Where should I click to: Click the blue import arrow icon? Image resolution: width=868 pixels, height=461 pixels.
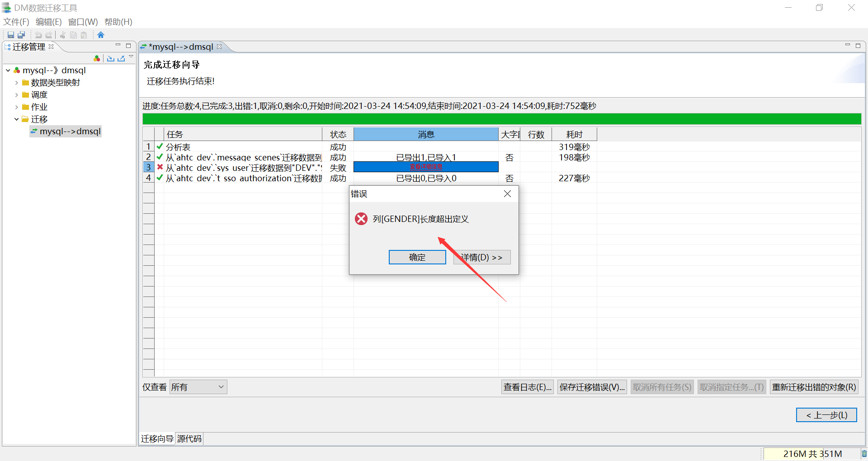[x=111, y=58]
